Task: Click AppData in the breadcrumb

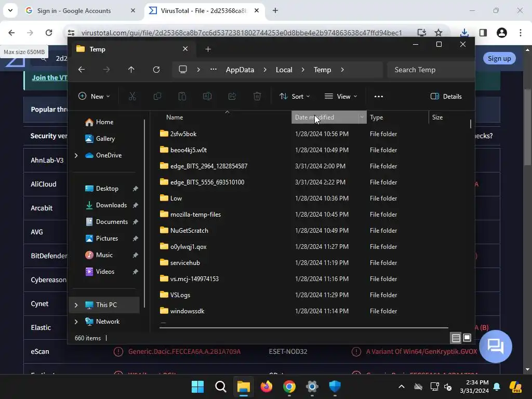Action: (x=240, y=70)
